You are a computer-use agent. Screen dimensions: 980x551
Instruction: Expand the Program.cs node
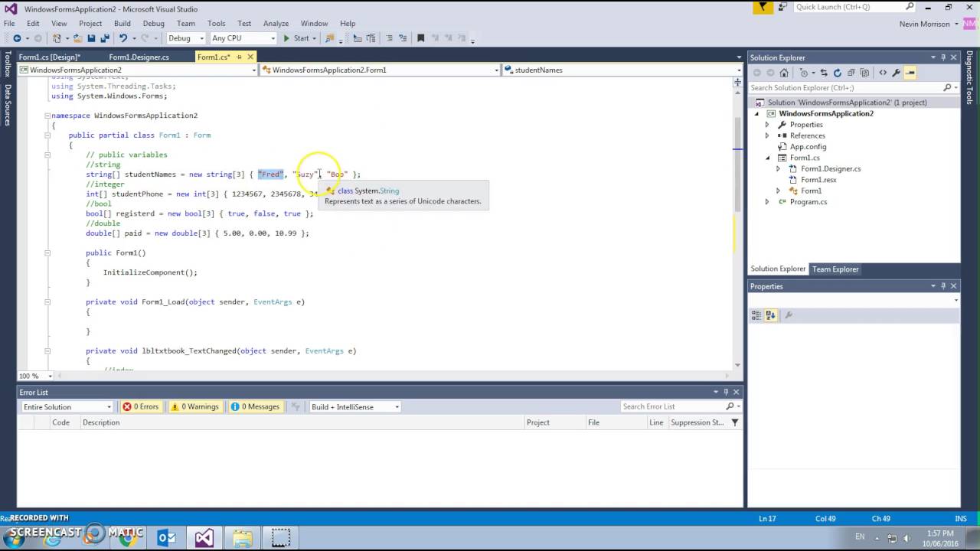coord(767,202)
